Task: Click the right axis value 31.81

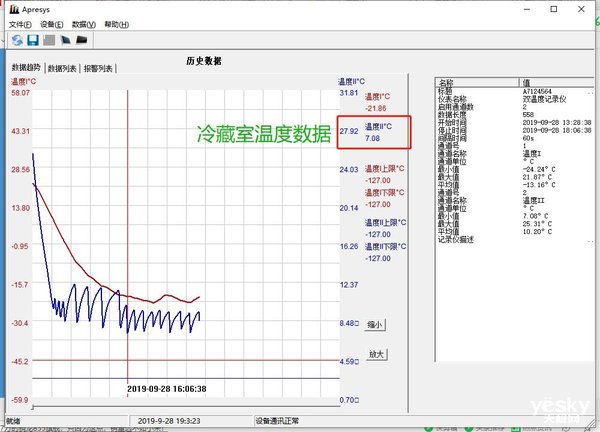Action: click(x=349, y=93)
